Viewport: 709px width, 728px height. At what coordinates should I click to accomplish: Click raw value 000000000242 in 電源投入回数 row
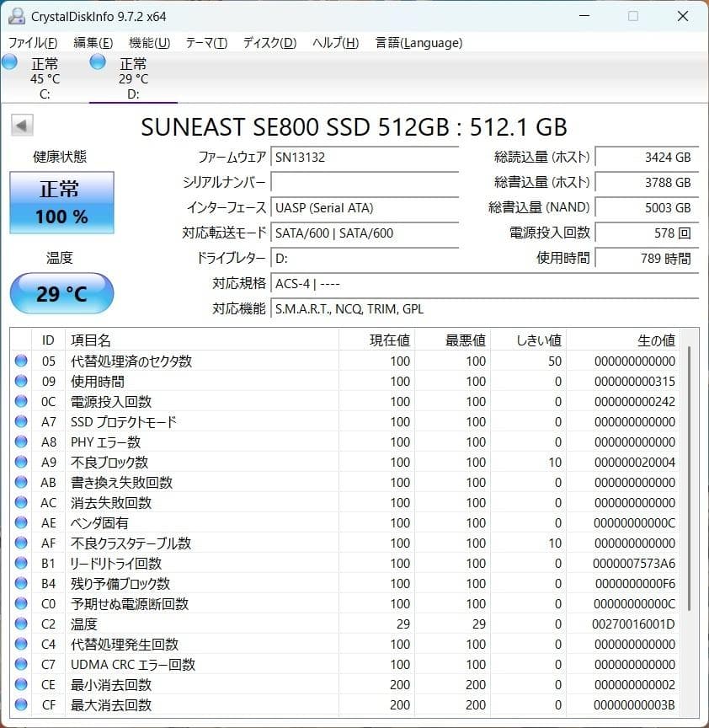(634, 401)
